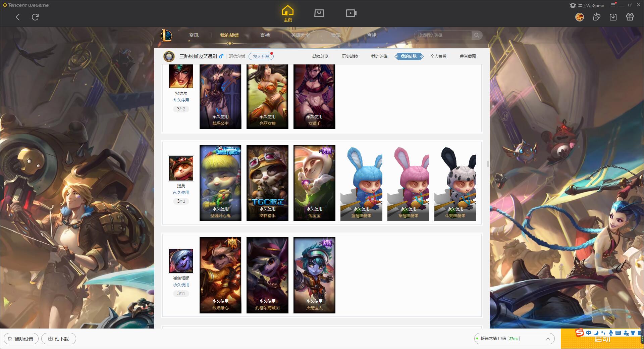Expand the 班德尔城 电信 server selector
Screen dimensions: 644x349
tap(514, 339)
